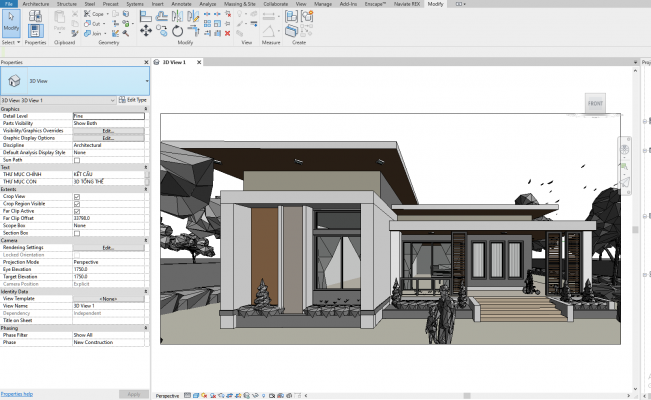The image size is (651, 400).
Task: Click Edit for Visibility/Graphics Overrides
Action: 108,130
